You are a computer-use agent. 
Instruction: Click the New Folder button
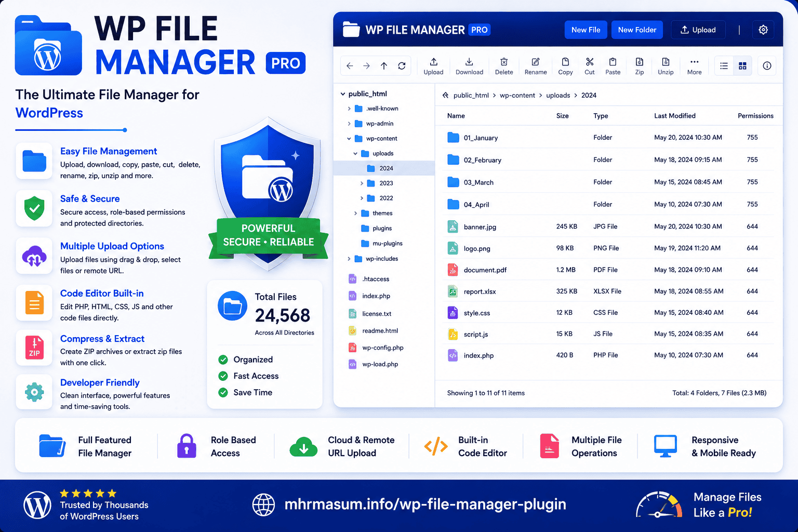tap(637, 30)
